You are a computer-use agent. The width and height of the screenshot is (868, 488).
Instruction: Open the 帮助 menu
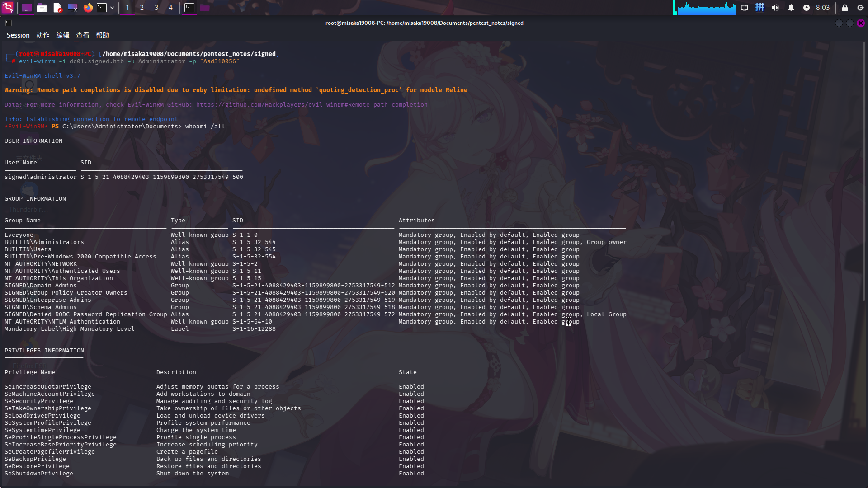pos(103,35)
